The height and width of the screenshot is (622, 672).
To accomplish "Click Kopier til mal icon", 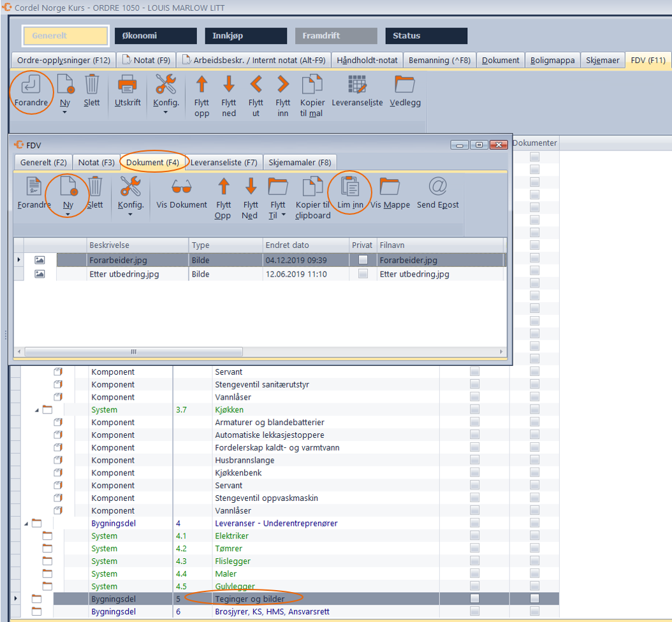I will click(x=312, y=85).
